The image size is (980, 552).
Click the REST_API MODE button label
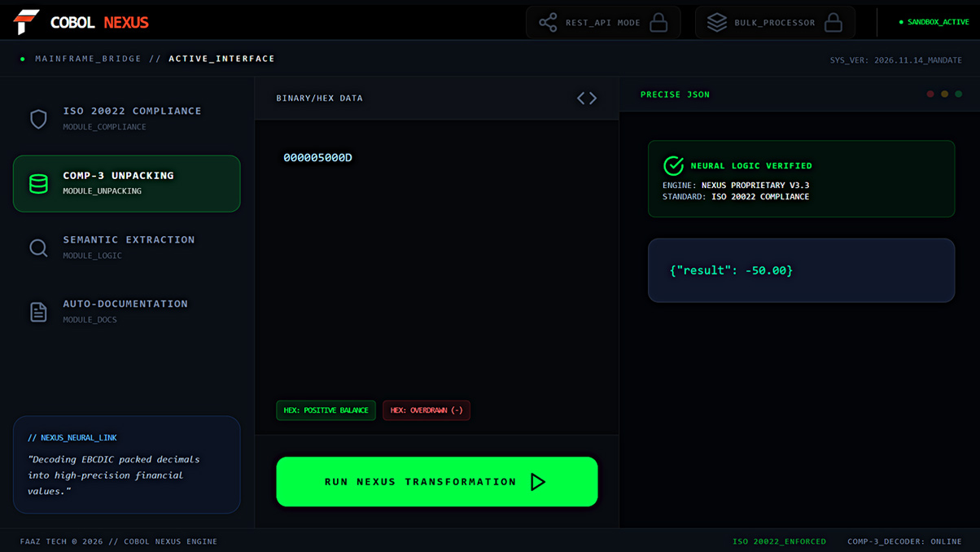603,23
